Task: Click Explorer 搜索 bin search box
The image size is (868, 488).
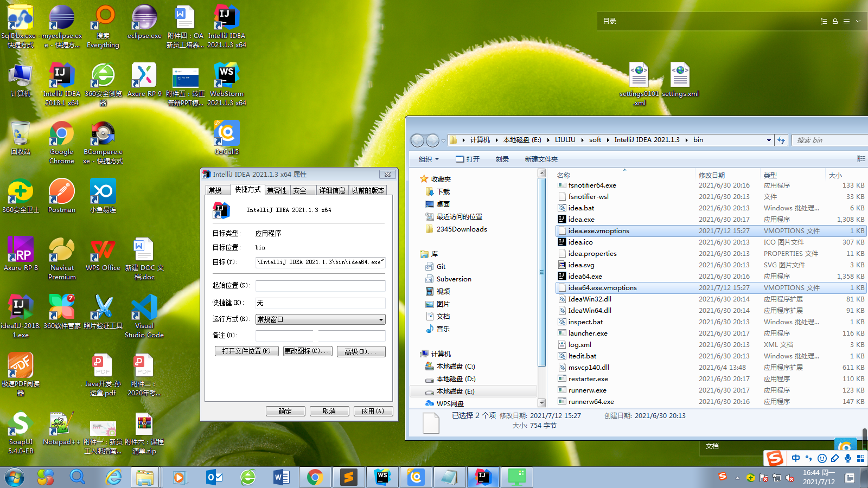Action: (x=830, y=140)
